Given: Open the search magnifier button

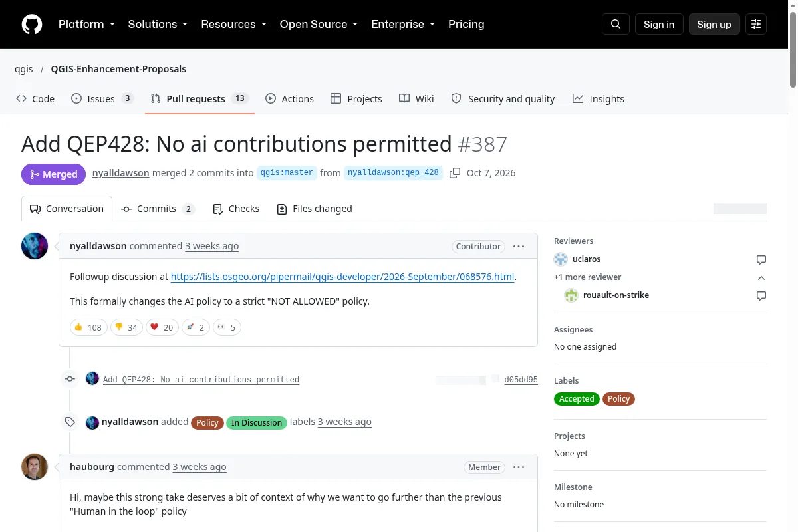Looking at the screenshot, I should pos(616,25).
